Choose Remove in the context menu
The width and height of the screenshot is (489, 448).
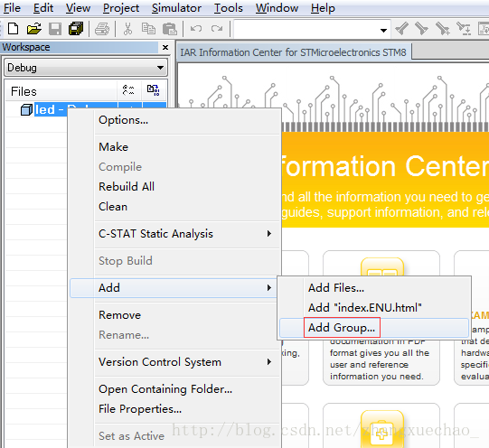119,315
